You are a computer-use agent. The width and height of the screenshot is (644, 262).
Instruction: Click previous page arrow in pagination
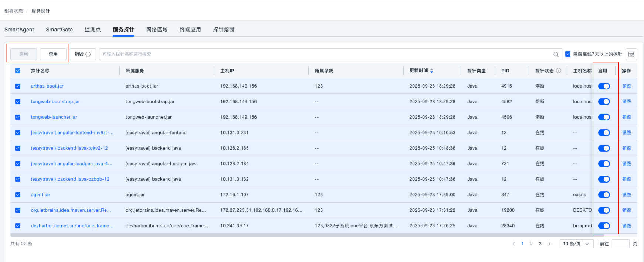[513, 244]
